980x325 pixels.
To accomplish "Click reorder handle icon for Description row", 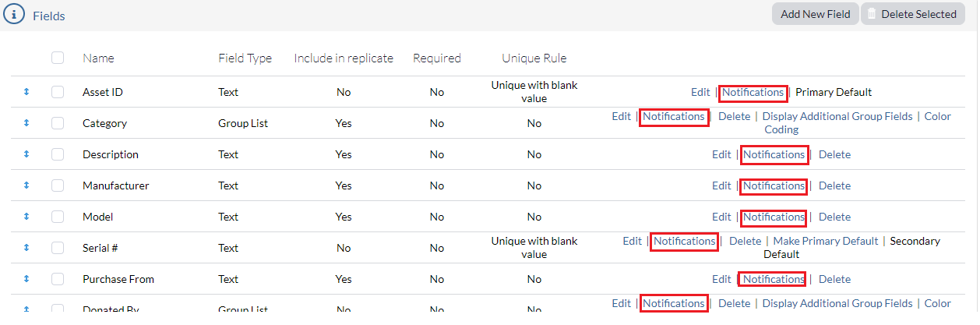I will click(x=26, y=154).
